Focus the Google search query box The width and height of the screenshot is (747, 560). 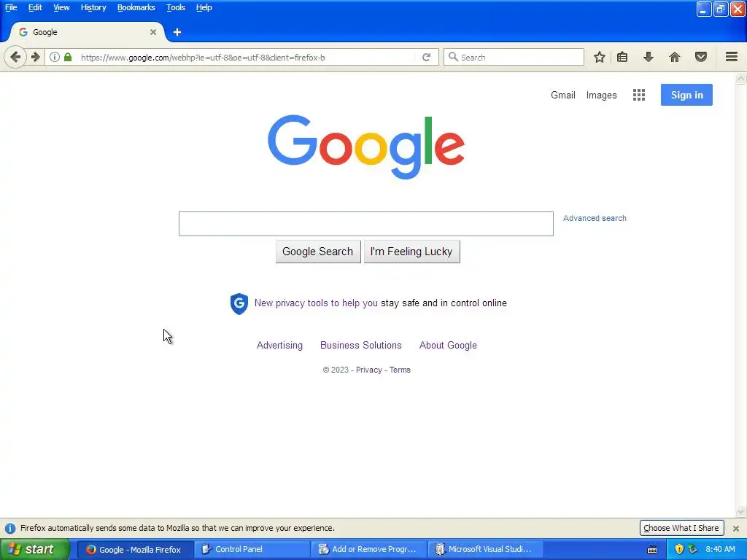[x=366, y=224]
